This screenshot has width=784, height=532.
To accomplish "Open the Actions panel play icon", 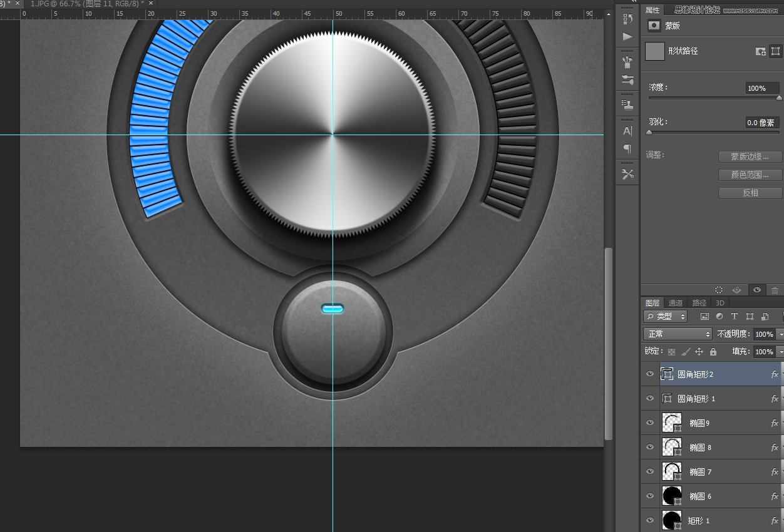I will (x=627, y=37).
